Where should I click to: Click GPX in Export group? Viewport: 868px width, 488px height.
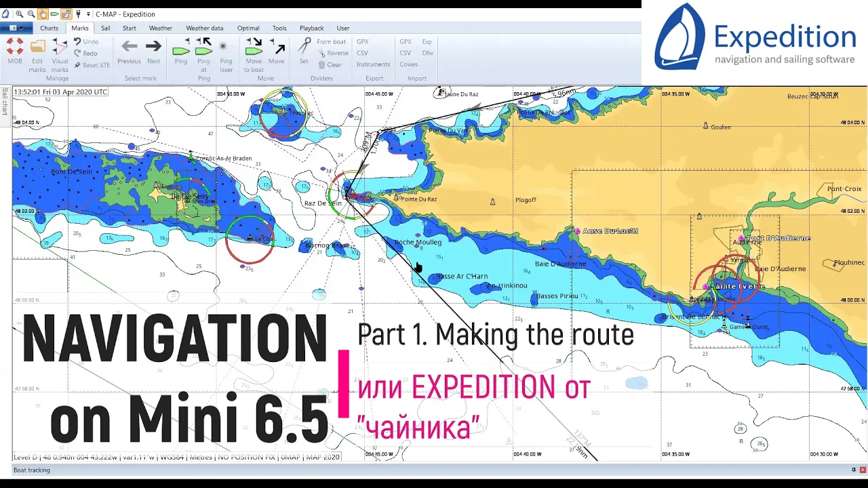click(363, 42)
